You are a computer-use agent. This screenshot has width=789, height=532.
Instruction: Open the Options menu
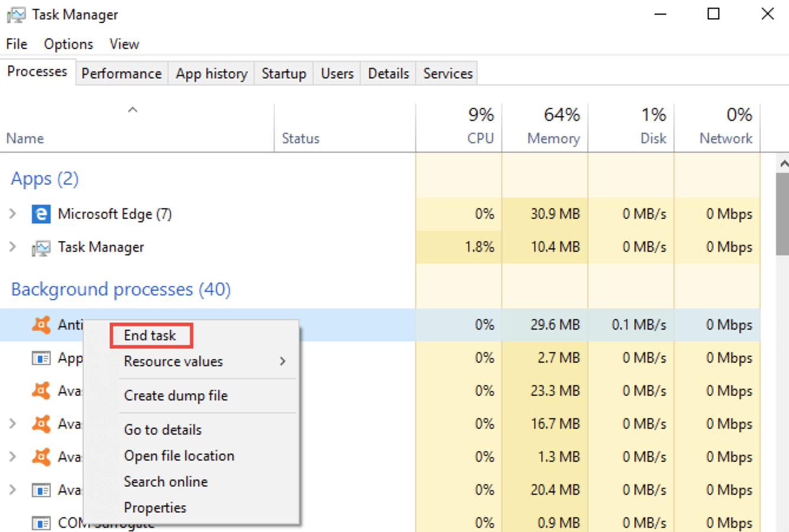tap(68, 44)
